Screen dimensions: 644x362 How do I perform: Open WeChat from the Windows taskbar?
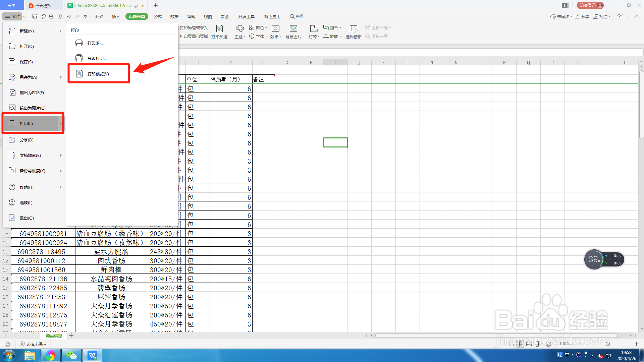(x=71, y=355)
